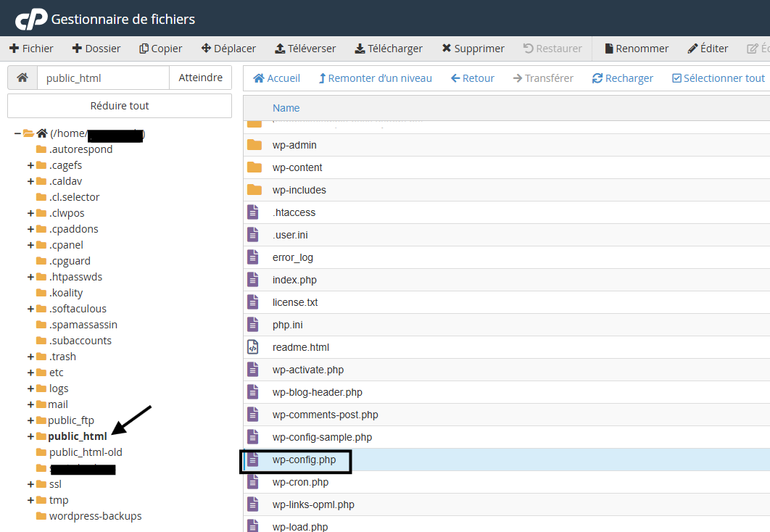This screenshot has width=770, height=532.
Task: Click the license.txt file icon
Action: coord(253,302)
